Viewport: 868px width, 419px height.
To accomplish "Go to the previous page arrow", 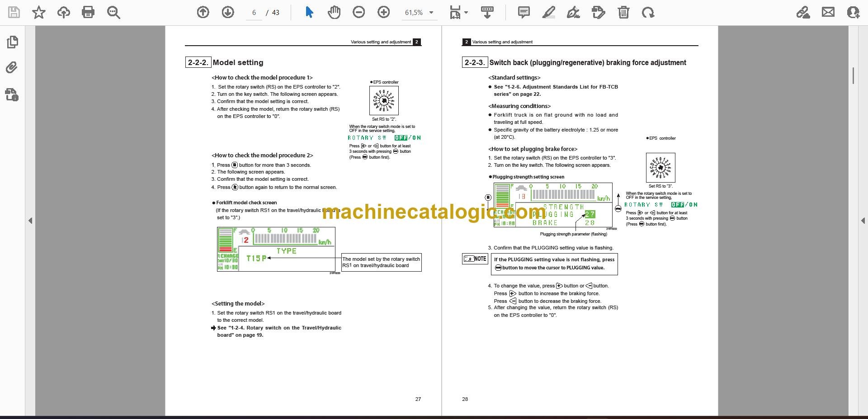I will point(203,12).
